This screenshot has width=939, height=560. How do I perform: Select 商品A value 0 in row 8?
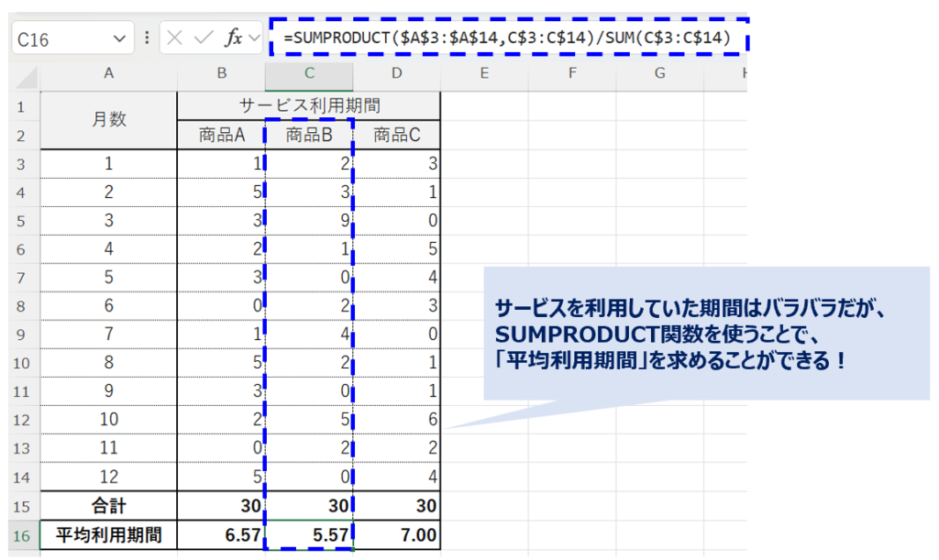[x=222, y=306]
